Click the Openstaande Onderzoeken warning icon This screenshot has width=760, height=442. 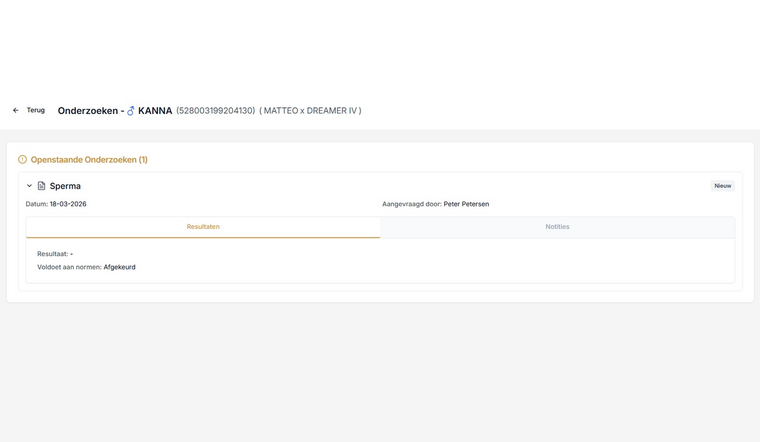click(x=22, y=159)
